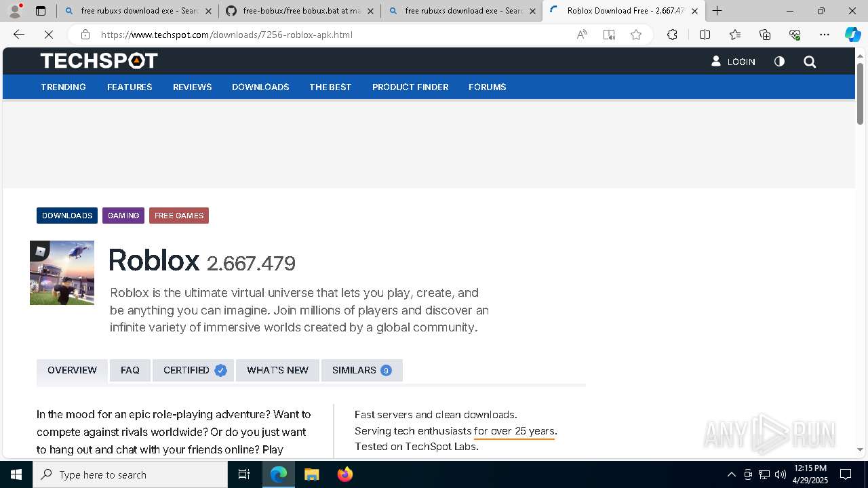Click the 'for over 25 years' link
Image resolution: width=868 pixels, height=488 pixels.
514,431
